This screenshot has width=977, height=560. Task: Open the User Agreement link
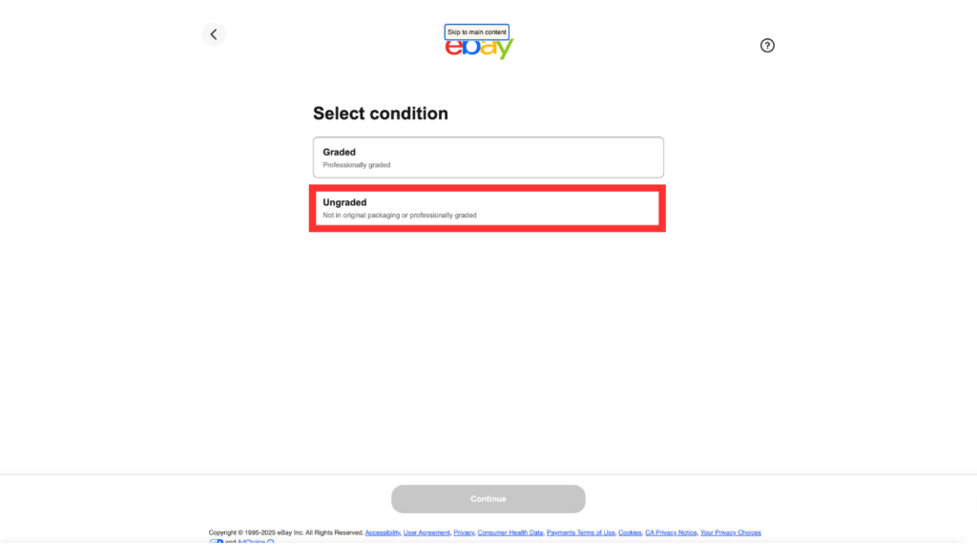click(426, 532)
